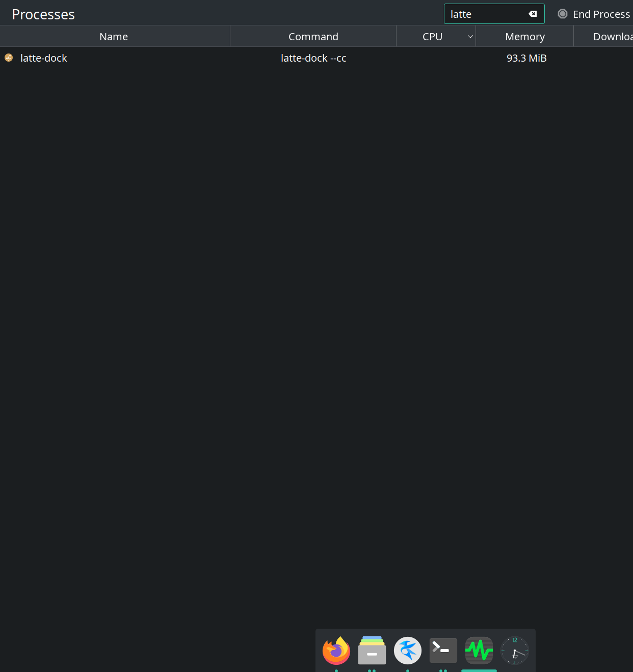Launch the blue bird app in dock

[x=408, y=651]
